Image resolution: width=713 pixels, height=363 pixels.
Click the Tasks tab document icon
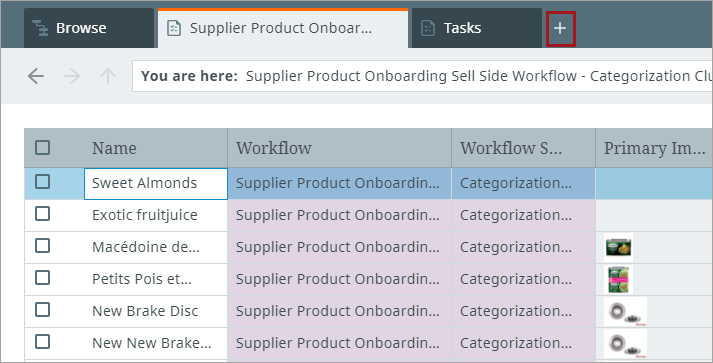point(427,28)
